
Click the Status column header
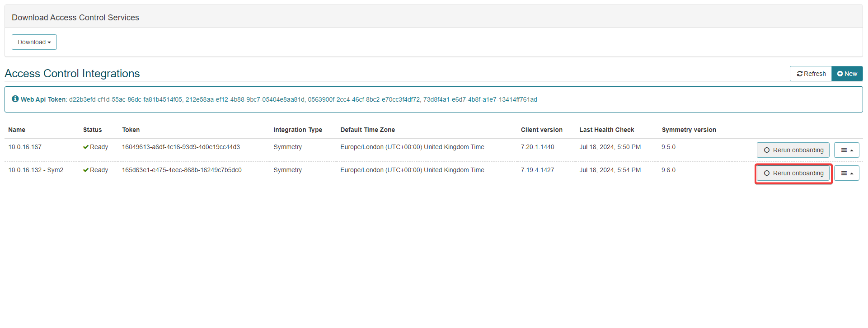[x=92, y=130]
